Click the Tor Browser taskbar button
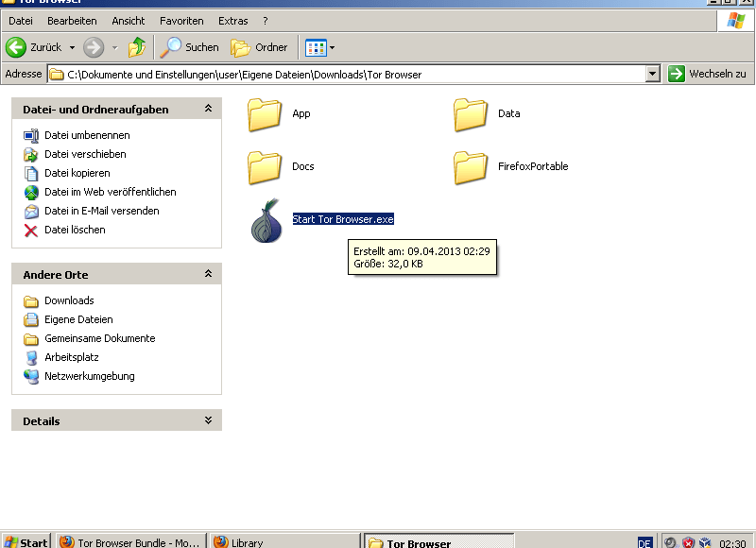 click(439, 541)
